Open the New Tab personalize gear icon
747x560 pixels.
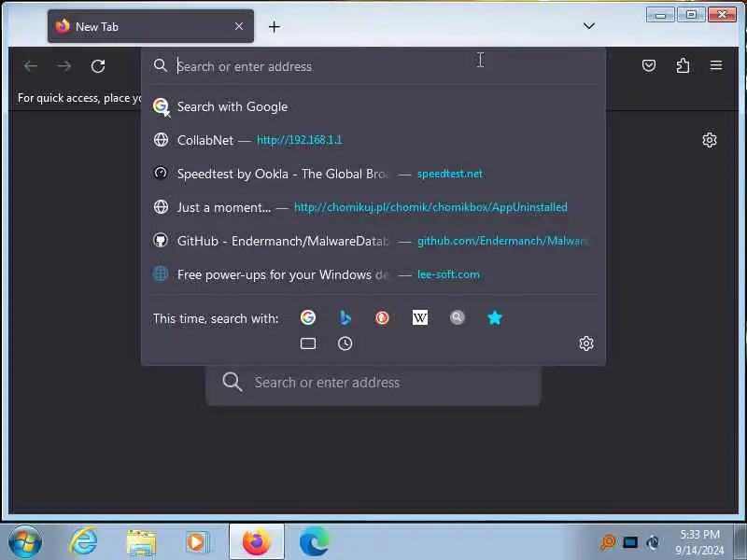pos(710,140)
